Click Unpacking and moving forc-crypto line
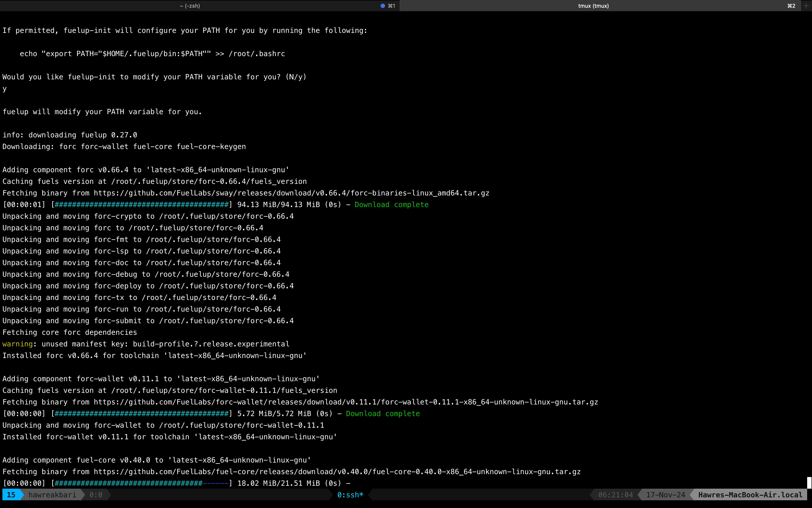Viewport: 812px width, 508px height. [x=148, y=216]
